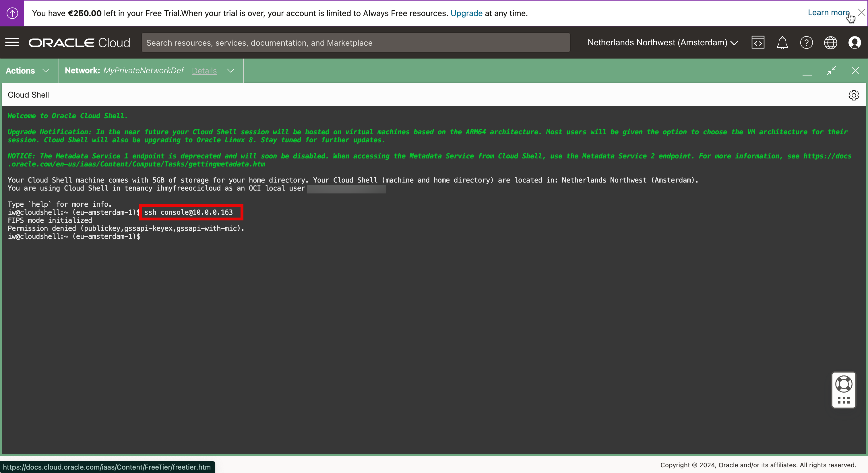Click the Oracle Cloud logo

point(79,43)
